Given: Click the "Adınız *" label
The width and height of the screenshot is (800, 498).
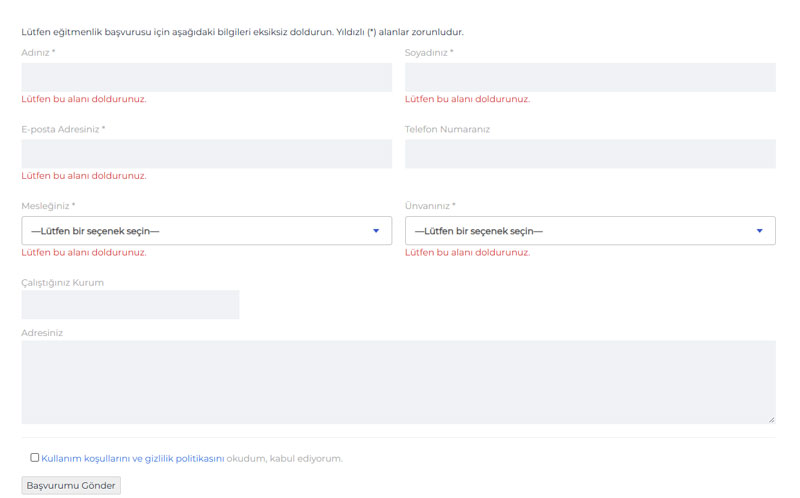Looking at the screenshot, I should point(38,53).
